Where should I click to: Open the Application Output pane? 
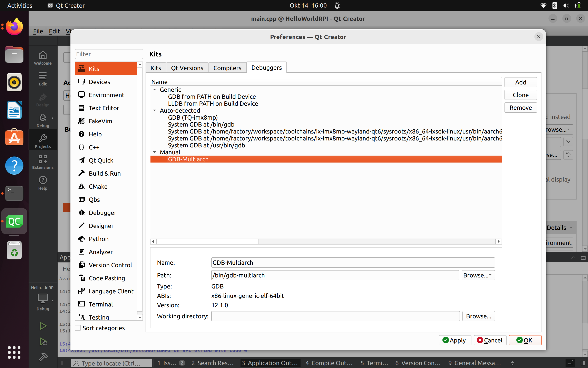(270, 363)
